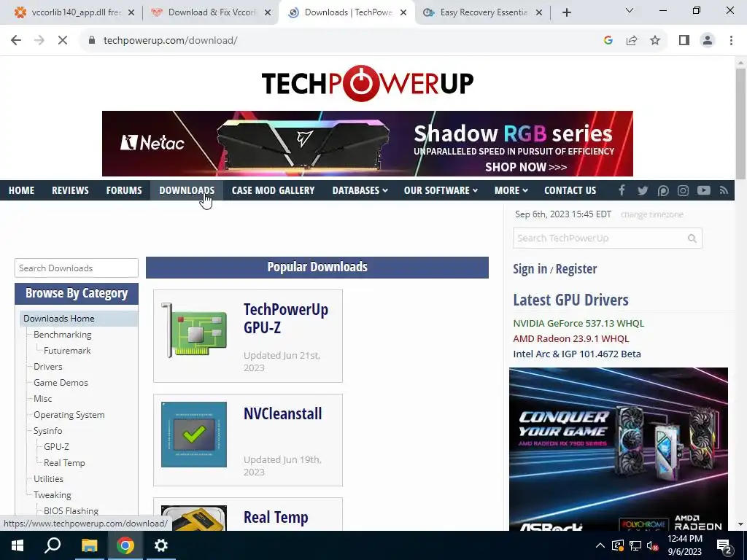Open Real Temp download title
Screen dimensions: 747x560
point(276,517)
